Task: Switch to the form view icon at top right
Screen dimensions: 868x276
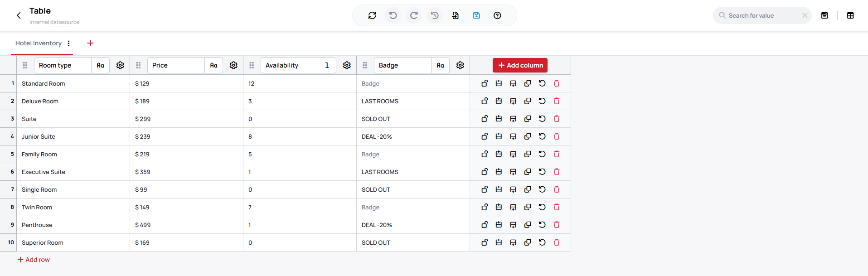Action: point(824,15)
